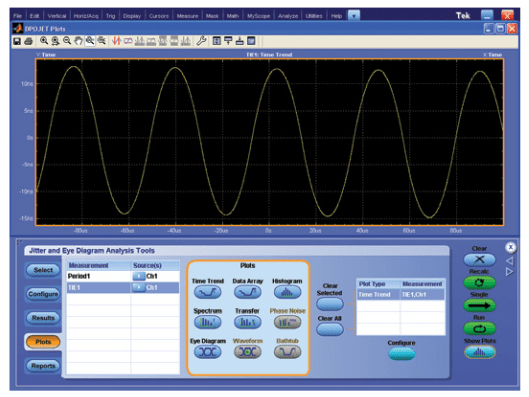This screenshot has height=397, width=529.
Task: Click the right-pointing triangle arrow at right edge
Action: [x=509, y=272]
